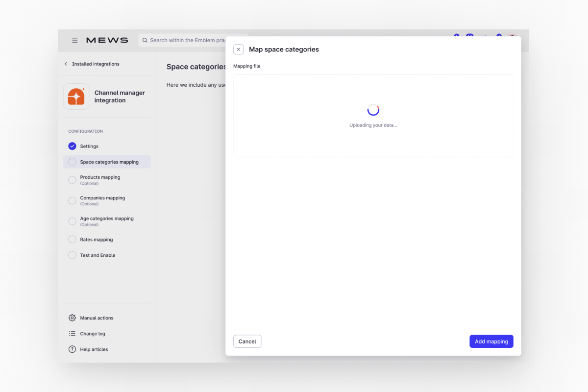Click the Change log list icon
This screenshot has height=392, width=588.
[72, 334]
